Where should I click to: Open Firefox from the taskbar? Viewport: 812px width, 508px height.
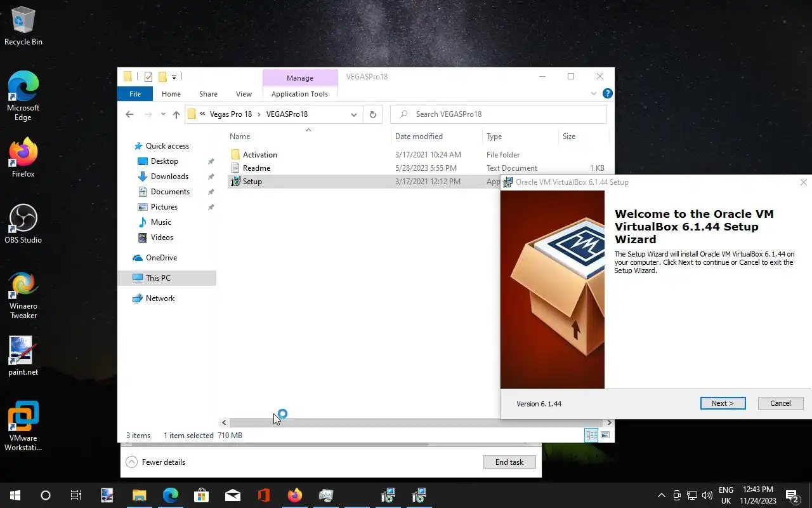[x=295, y=495]
